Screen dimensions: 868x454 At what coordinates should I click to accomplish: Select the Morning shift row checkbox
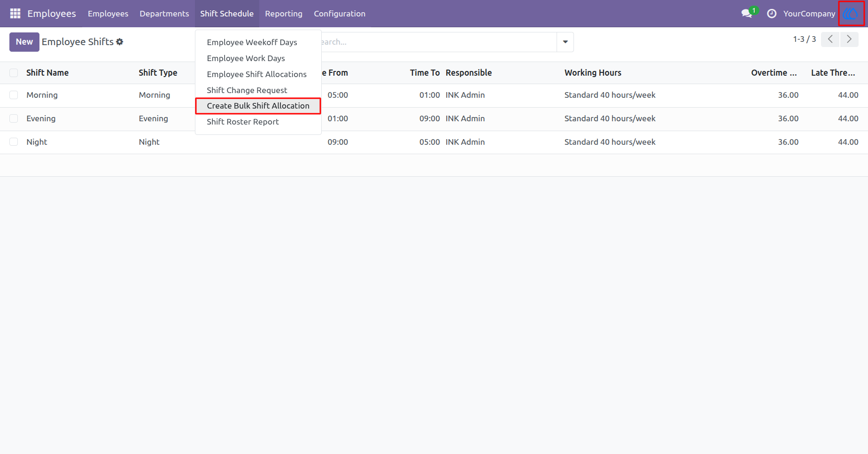14,95
